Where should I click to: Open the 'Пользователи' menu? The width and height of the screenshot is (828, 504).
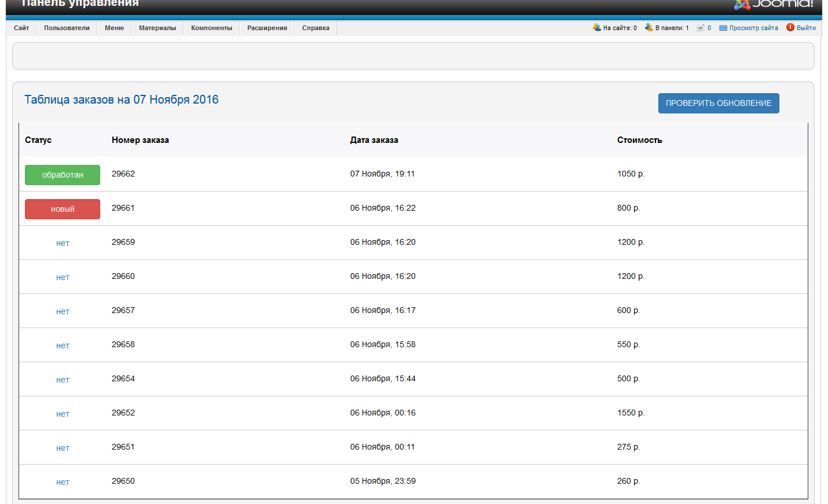(x=67, y=28)
